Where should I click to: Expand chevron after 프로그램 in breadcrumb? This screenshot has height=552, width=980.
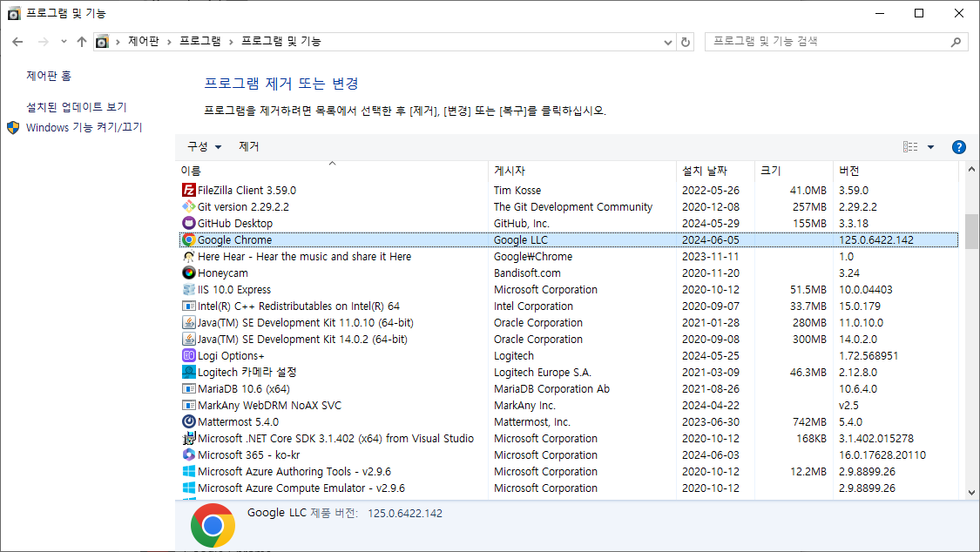click(231, 42)
